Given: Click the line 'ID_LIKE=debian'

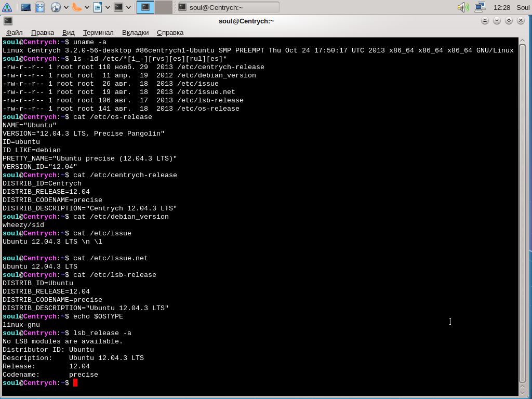Looking at the screenshot, I should point(32,150).
